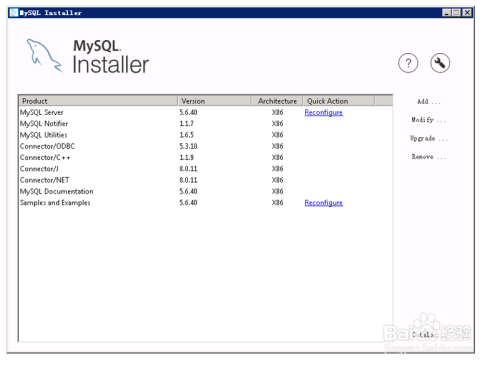
Task: Click Reconfigure link for MySQL Server
Action: click(x=323, y=113)
